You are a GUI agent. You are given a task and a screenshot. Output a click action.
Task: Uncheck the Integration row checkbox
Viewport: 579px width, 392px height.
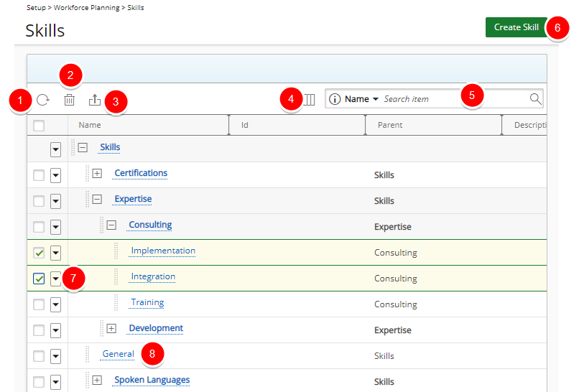[x=39, y=279]
